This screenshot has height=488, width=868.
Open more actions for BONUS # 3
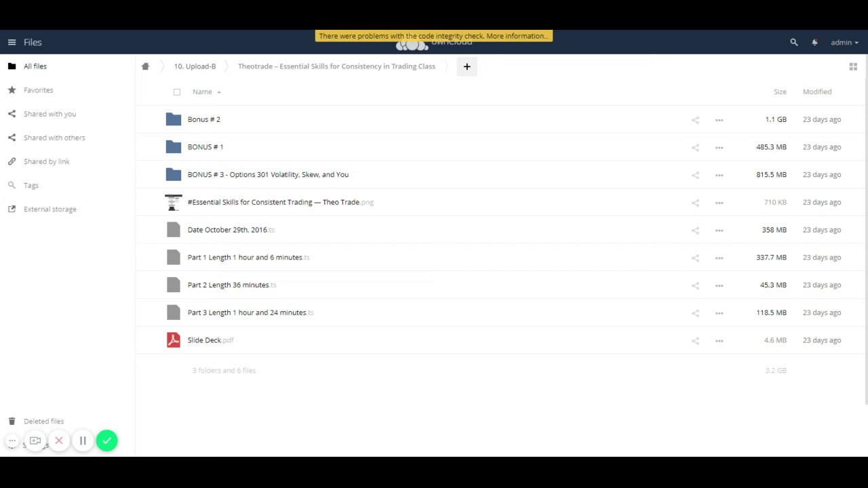coord(719,175)
